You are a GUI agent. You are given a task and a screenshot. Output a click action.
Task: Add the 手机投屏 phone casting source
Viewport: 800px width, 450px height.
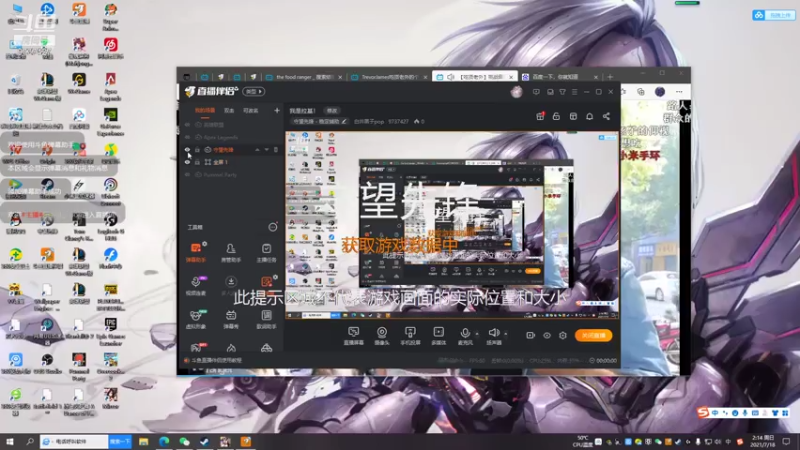410,336
